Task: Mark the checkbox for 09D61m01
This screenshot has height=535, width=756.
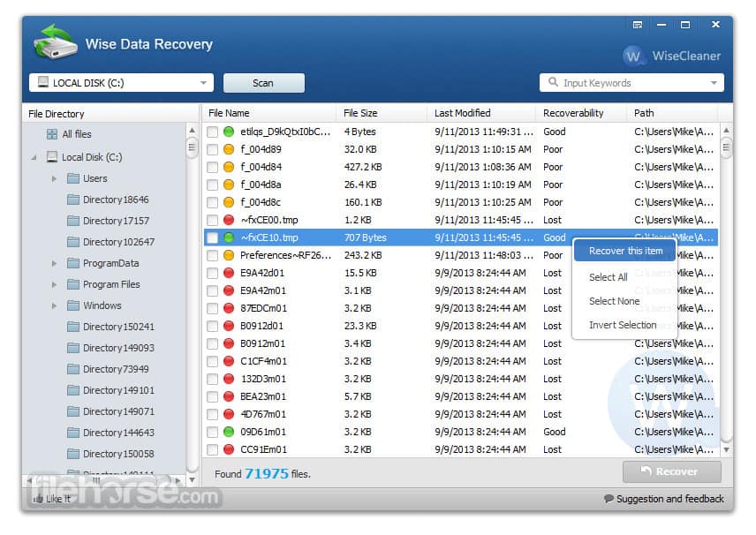Action: 212,433
